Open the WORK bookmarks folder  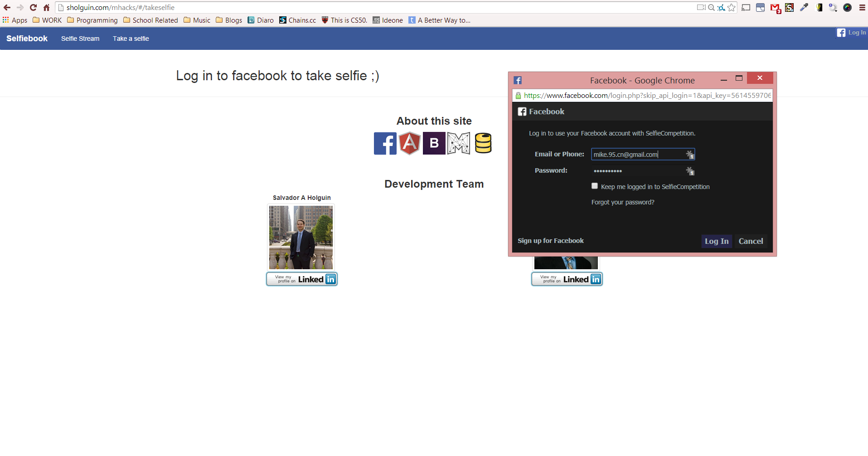[47, 20]
